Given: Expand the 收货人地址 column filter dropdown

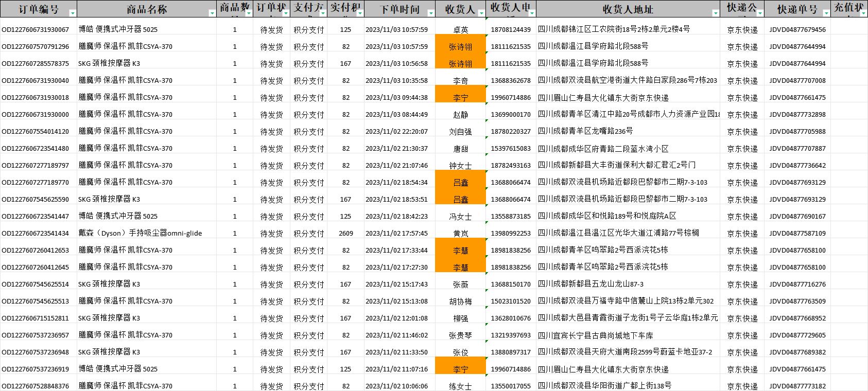Looking at the screenshot, I should 716,13.
